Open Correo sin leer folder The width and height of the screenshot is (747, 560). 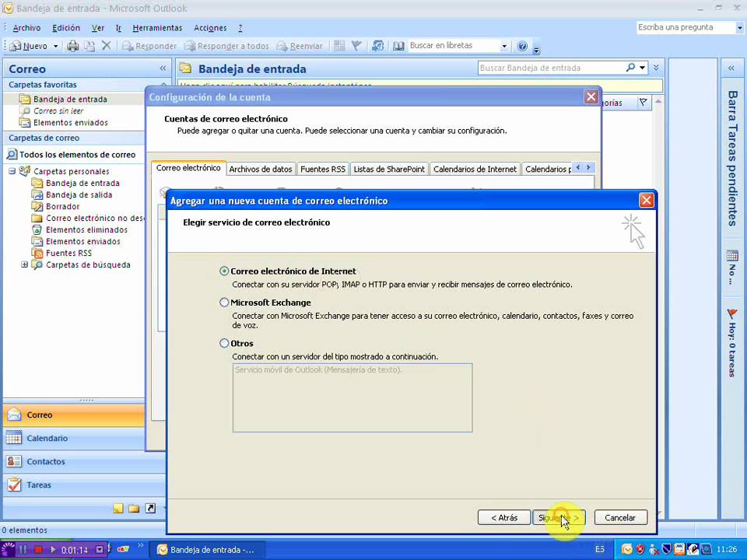pyautogui.click(x=58, y=111)
